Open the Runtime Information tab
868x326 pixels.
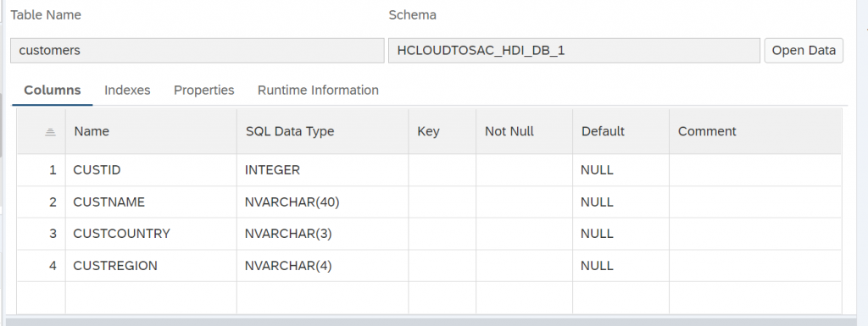tap(318, 90)
